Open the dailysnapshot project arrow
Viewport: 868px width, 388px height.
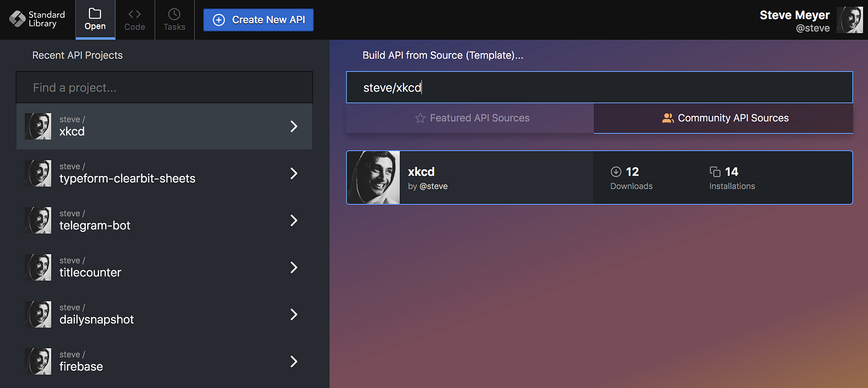tap(293, 315)
